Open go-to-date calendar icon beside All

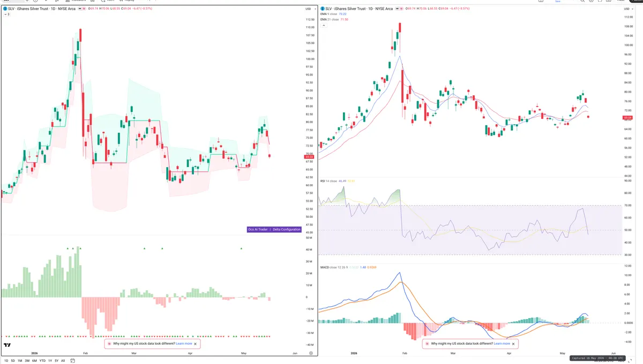[71, 361]
